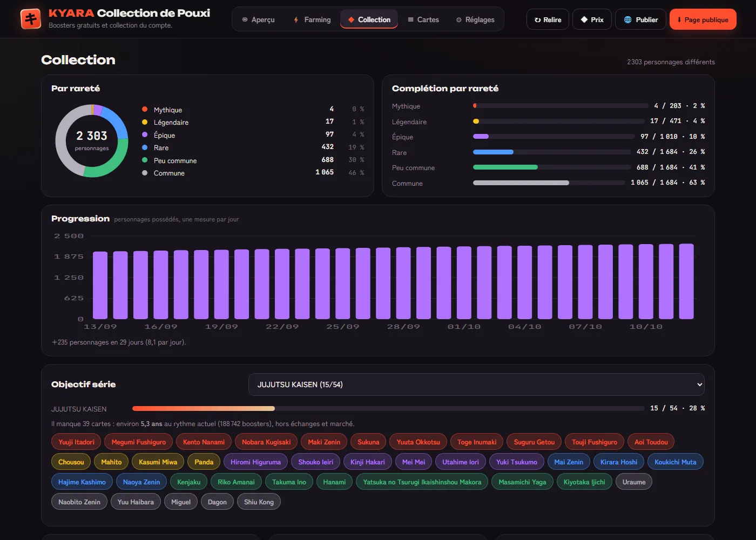Click the rarity donut chart

pos(92,141)
